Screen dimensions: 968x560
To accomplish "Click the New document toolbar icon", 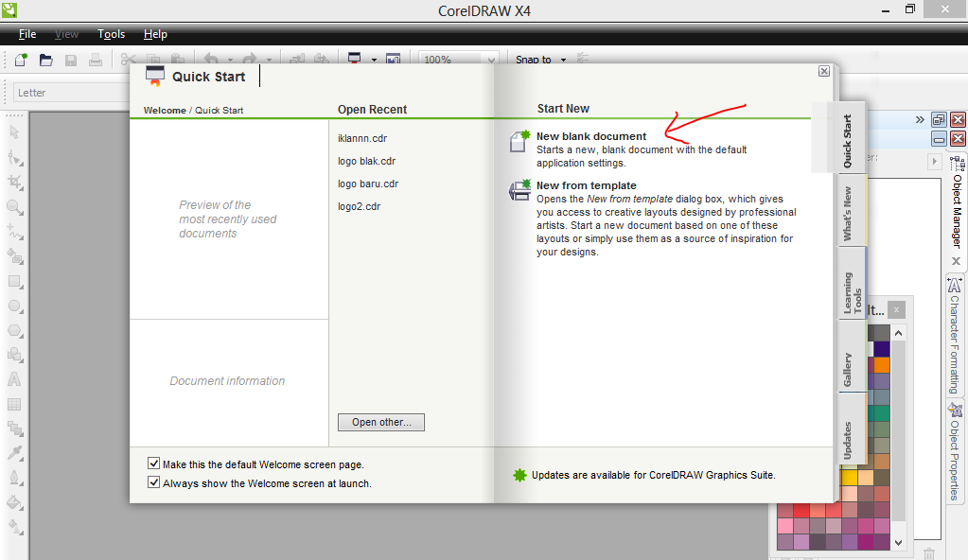I will (21, 60).
